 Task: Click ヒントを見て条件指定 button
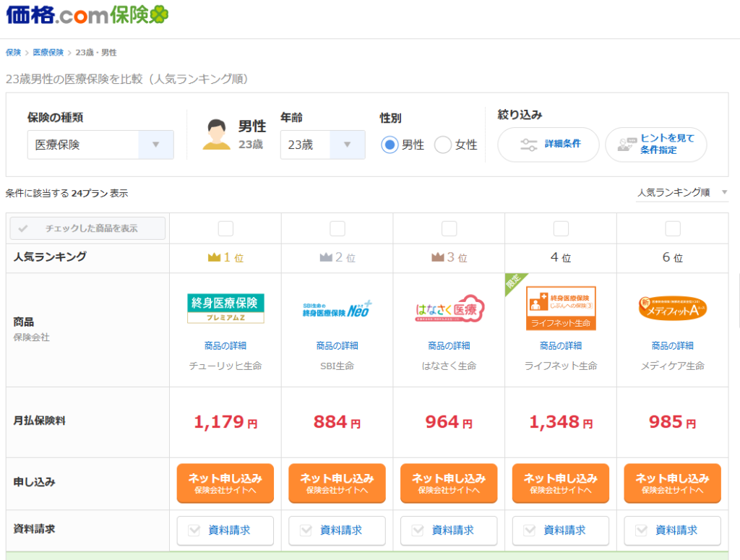point(656,145)
